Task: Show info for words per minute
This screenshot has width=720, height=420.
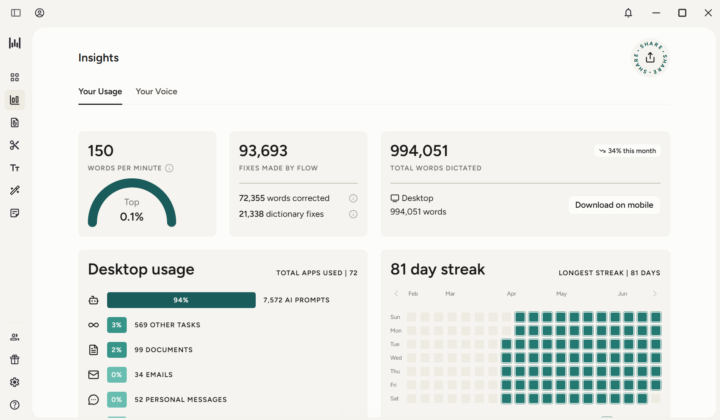Action: click(169, 168)
